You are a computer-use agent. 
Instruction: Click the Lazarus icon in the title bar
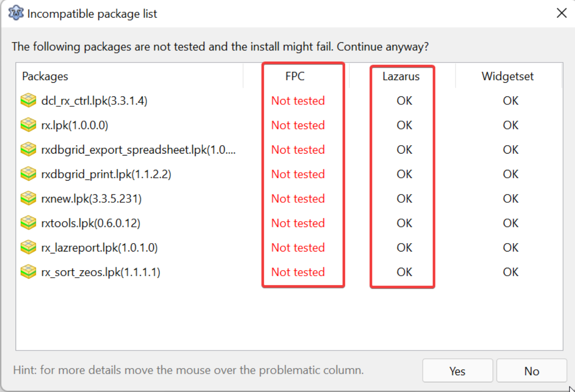16,13
